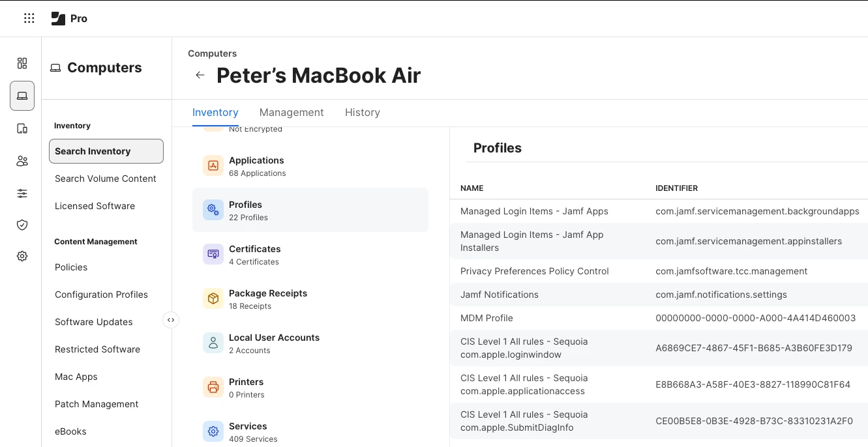Click the CIS Level 1 com.apple.SubmitDiagInfo profile
Image resolution: width=868 pixels, height=447 pixels.
[524, 421]
